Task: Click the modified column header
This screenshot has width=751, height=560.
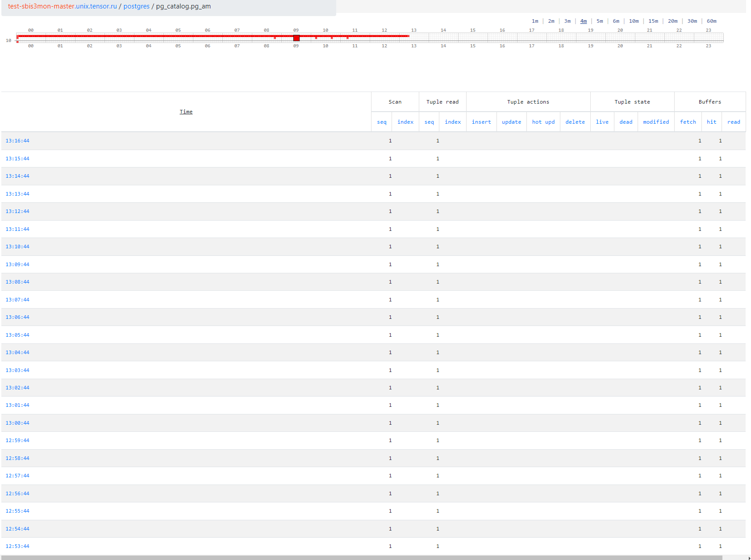Action: click(656, 122)
